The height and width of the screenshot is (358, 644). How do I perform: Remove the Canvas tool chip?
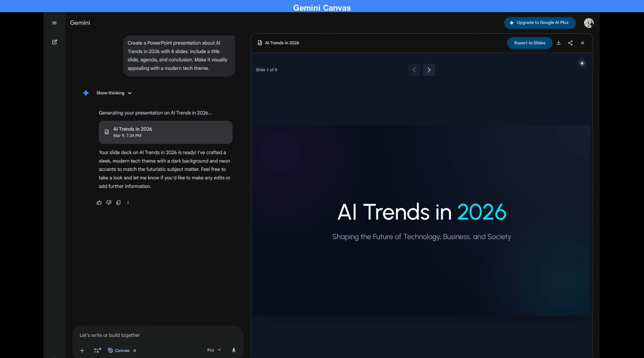[x=135, y=351]
